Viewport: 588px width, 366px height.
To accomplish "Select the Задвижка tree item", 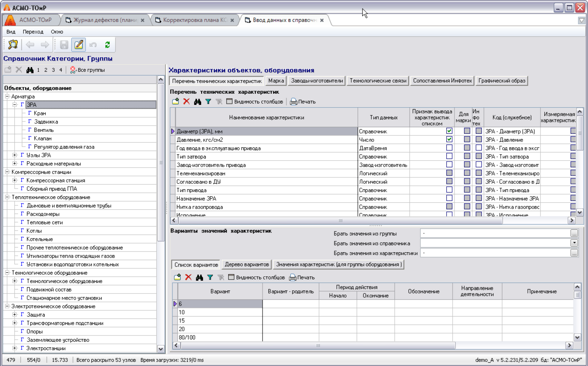I will click(46, 121).
